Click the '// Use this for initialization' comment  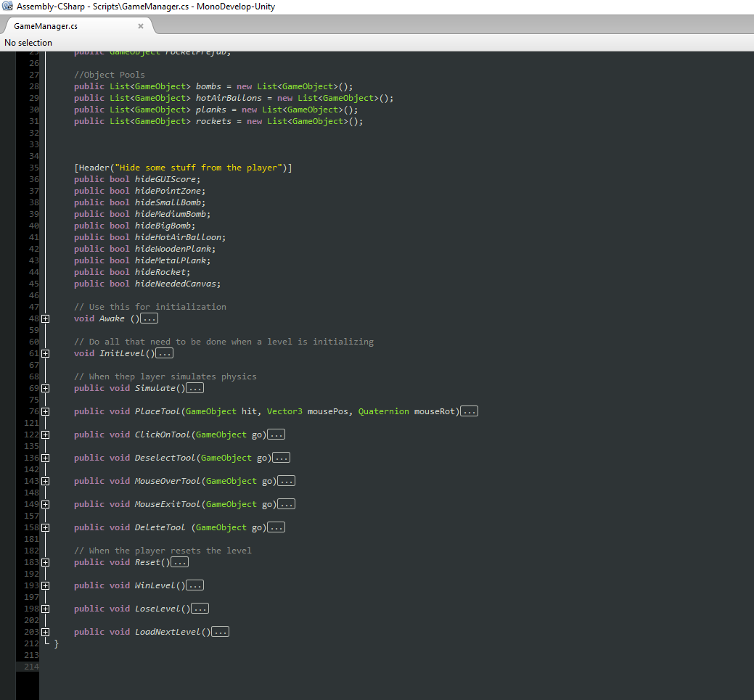click(150, 307)
